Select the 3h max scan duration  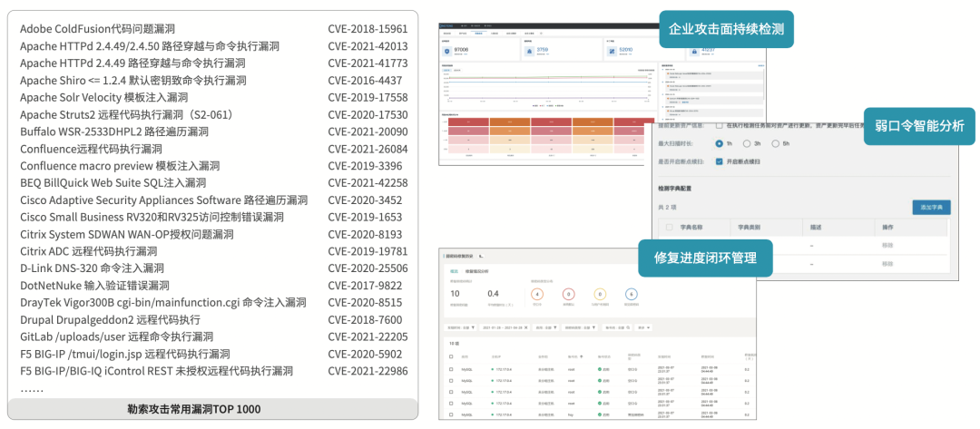[x=747, y=143]
